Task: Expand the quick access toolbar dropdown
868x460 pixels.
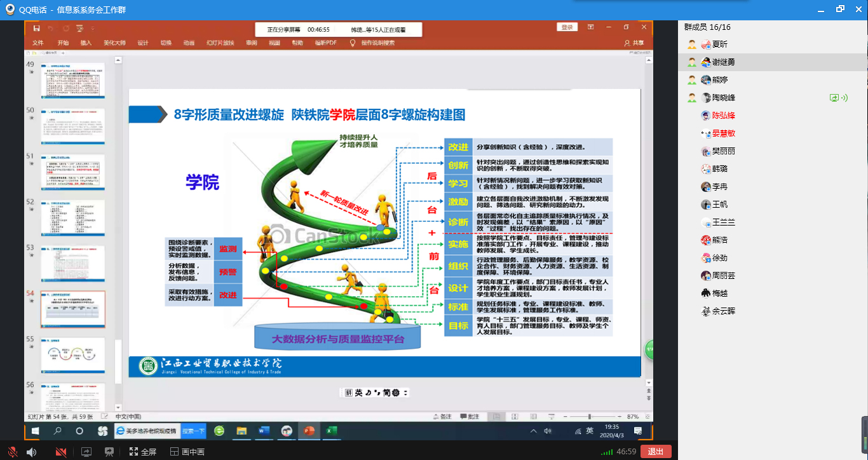Action: click(93, 29)
